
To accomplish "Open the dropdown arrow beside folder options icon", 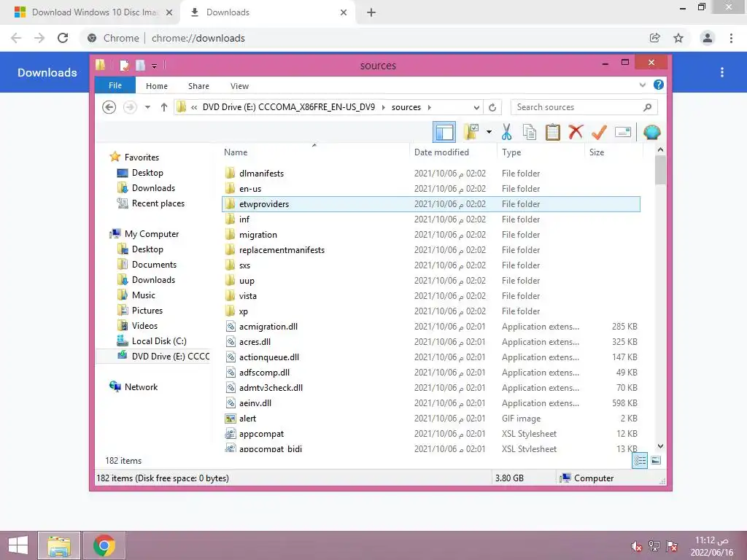I will coord(489,132).
